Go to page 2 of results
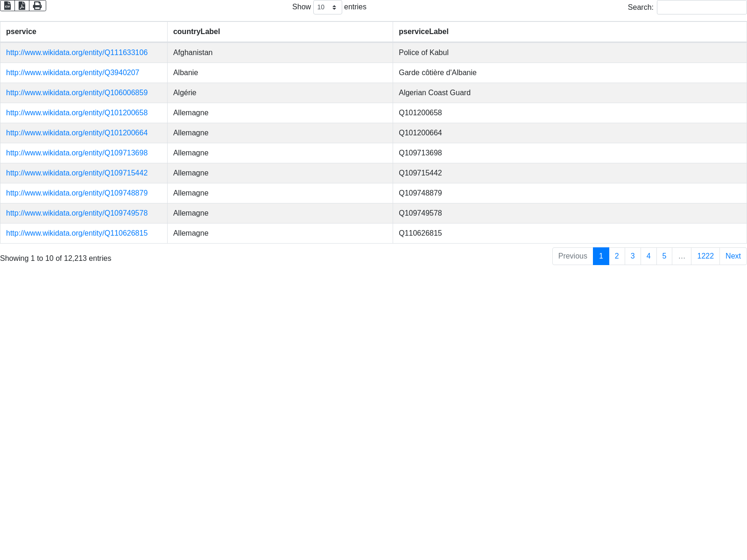This screenshot has width=747, height=560. click(x=617, y=256)
